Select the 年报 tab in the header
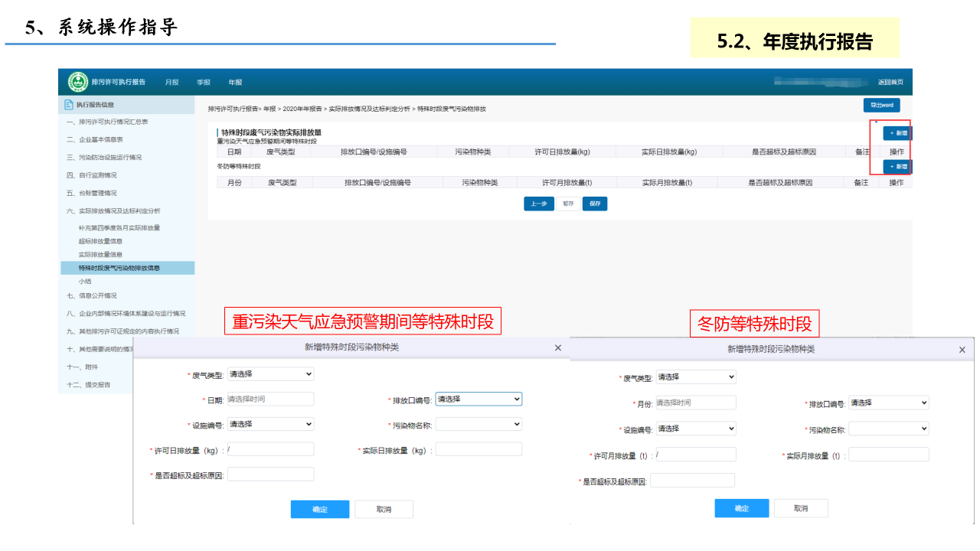The width and height of the screenshot is (980, 551). click(x=235, y=82)
